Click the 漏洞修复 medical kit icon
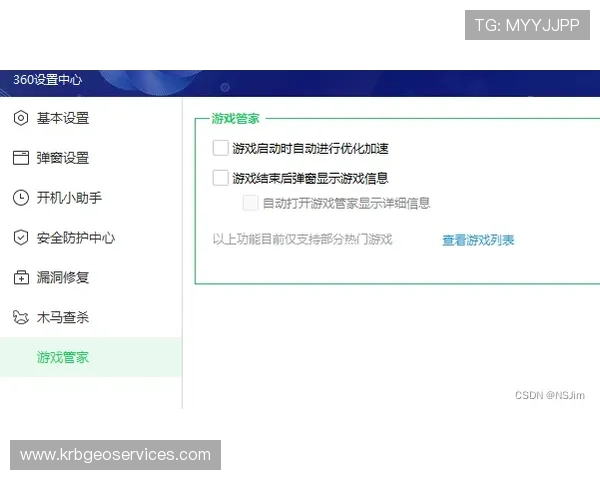 pos(21,277)
